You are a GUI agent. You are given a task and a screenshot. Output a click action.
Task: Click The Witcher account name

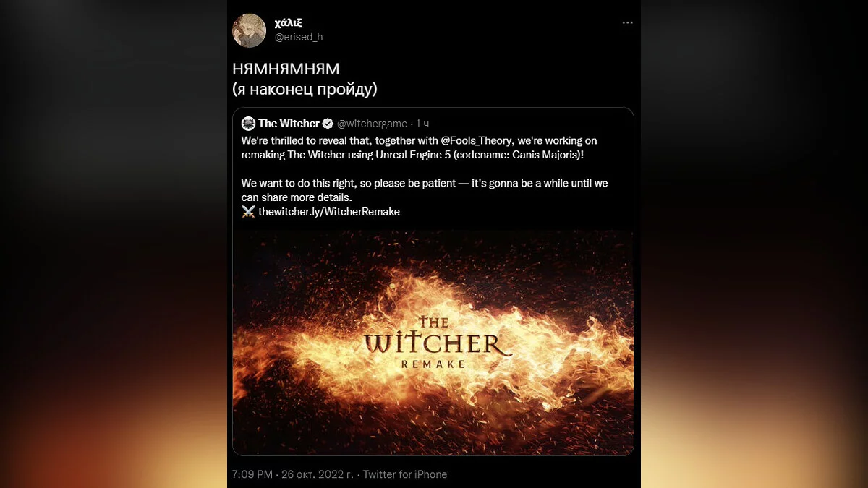pos(289,124)
